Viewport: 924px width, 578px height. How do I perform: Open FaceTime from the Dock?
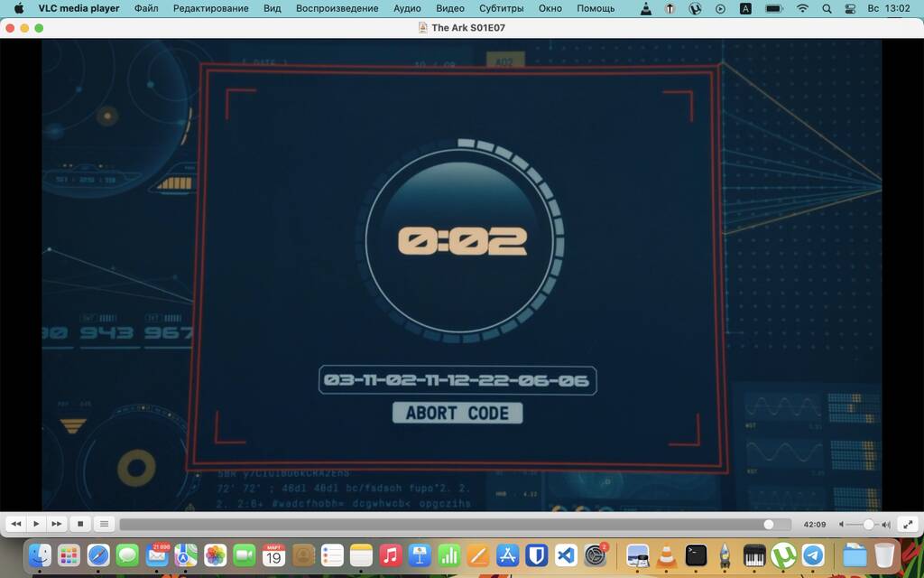[244, 555]
